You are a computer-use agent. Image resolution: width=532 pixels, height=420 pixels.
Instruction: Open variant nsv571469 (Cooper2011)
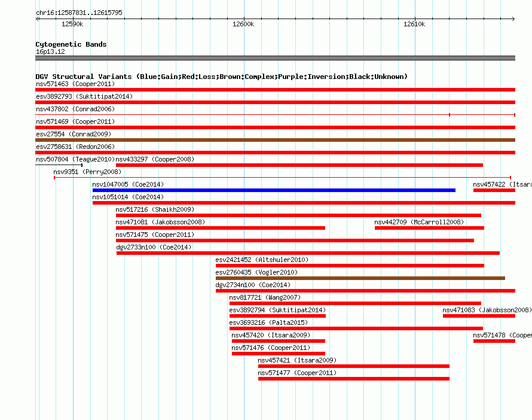pos(275,127)
